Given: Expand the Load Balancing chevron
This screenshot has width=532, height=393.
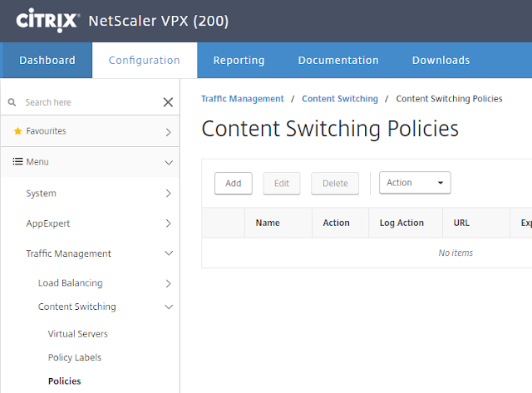Looking at the screenshot, I should click(168, 283).
